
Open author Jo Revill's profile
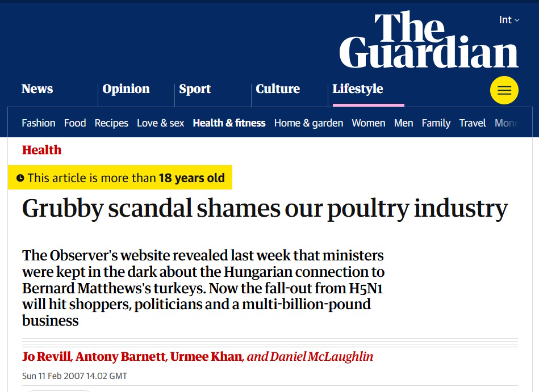pos(47,357)
